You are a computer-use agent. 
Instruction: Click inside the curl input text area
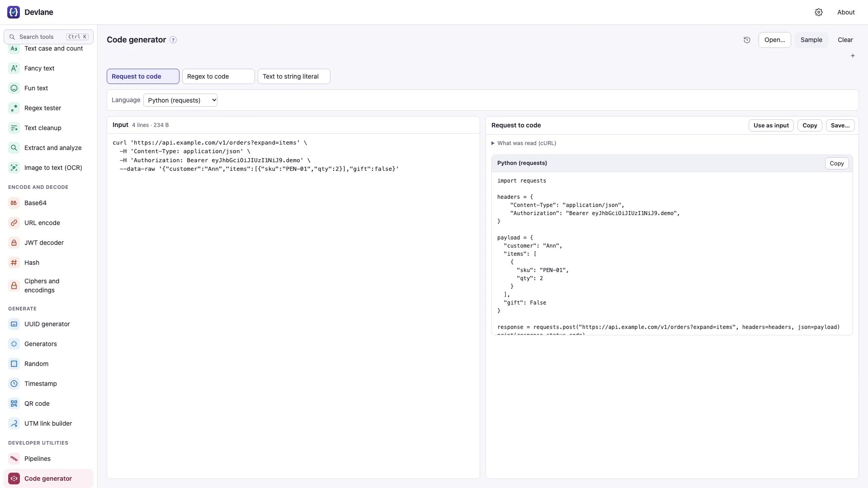click(x=293, y=306)
